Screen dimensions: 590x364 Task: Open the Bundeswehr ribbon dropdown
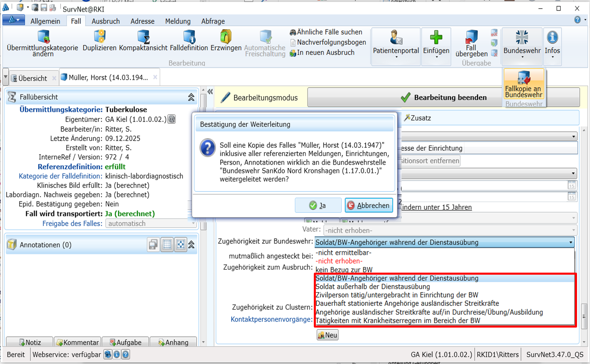(x=522, y=46)
